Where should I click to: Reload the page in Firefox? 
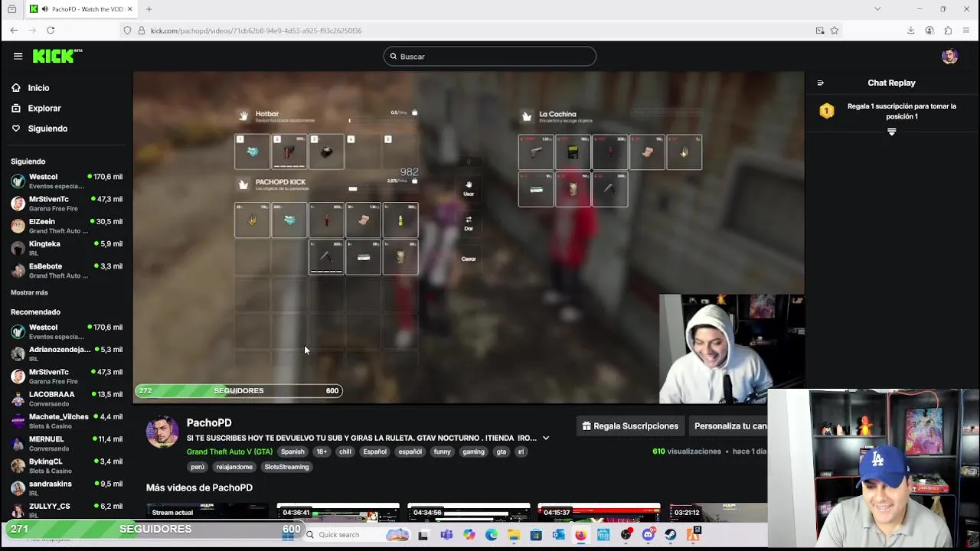51,31
